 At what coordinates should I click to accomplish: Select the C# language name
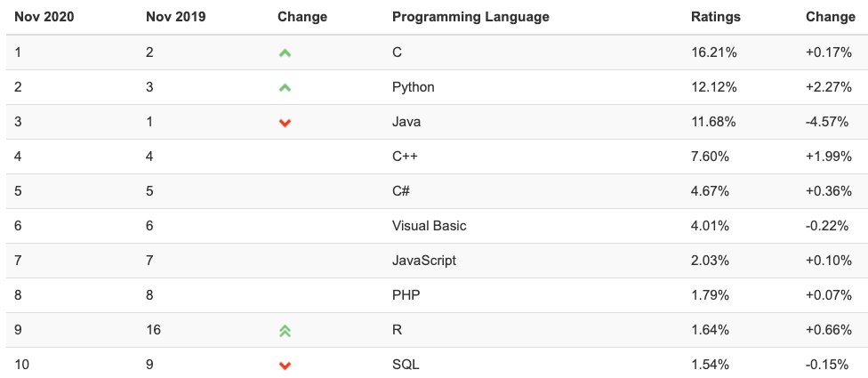(x=401, y=191)
